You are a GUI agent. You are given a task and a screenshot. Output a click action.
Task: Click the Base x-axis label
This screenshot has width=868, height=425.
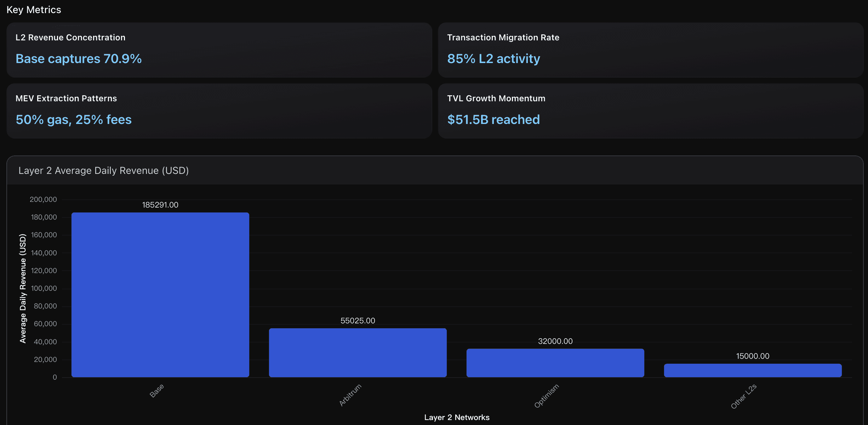[x=157, y=391]
